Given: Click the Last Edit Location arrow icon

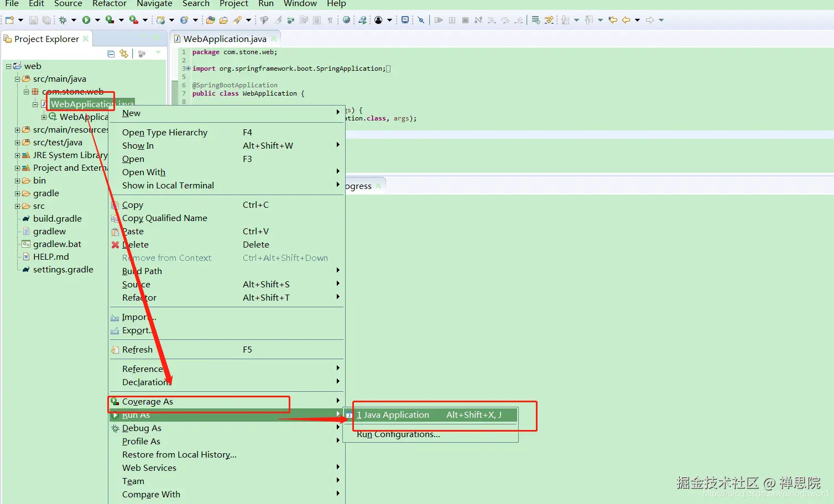Looking at the screenshot, I should tap(613, 20).
